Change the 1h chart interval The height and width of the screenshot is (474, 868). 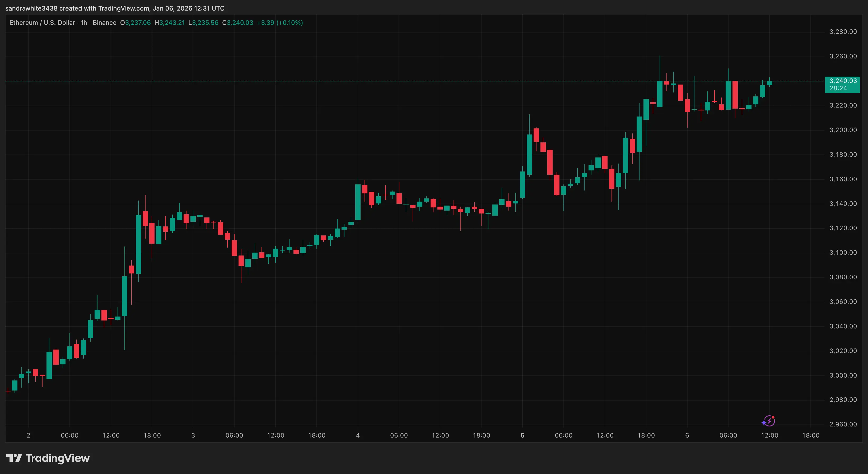pos(84,22)
